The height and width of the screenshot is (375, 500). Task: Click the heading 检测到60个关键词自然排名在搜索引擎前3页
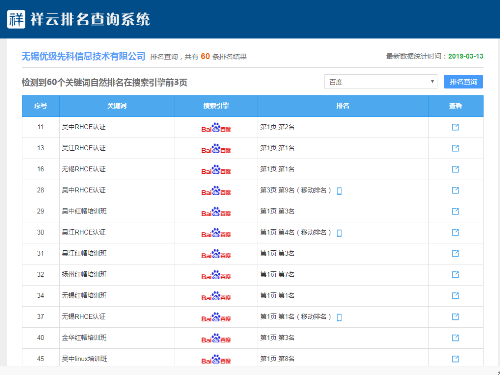coord(104,82)
